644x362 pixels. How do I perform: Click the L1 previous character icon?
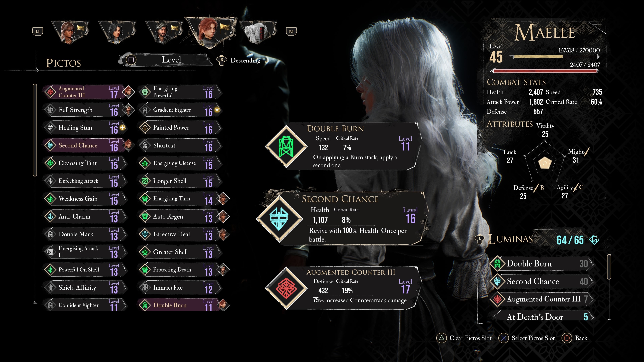(38, 32)
